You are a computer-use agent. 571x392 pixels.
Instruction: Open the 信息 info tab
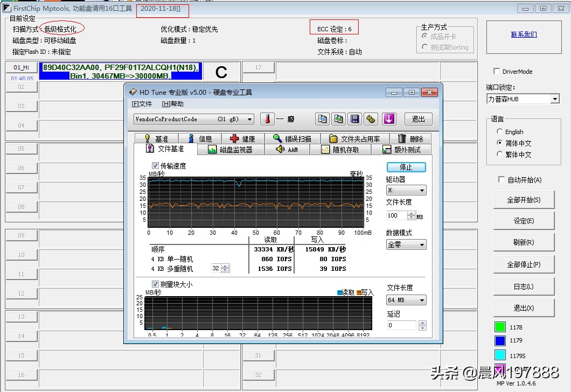click(x=200, y=139)
